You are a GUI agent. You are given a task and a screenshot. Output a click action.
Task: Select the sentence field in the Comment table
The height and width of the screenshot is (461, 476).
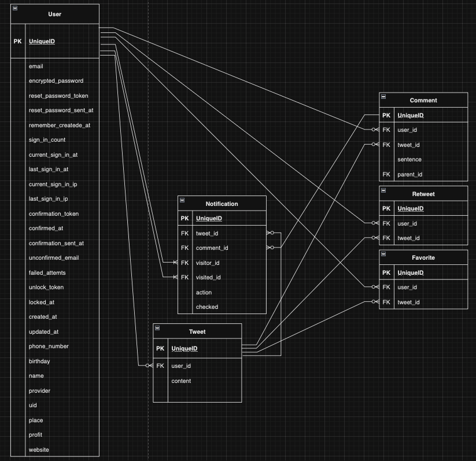point(409,159)
